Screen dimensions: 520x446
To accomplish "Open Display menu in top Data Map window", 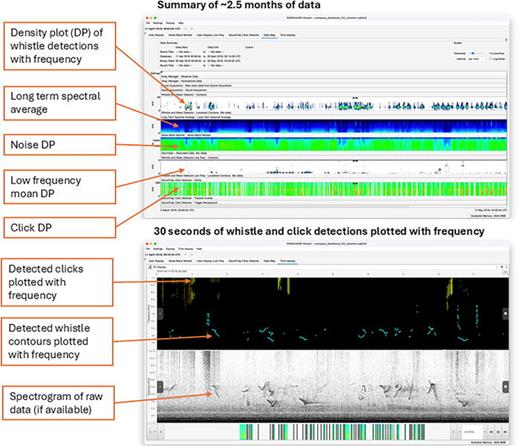I will (x=170, y=23).
